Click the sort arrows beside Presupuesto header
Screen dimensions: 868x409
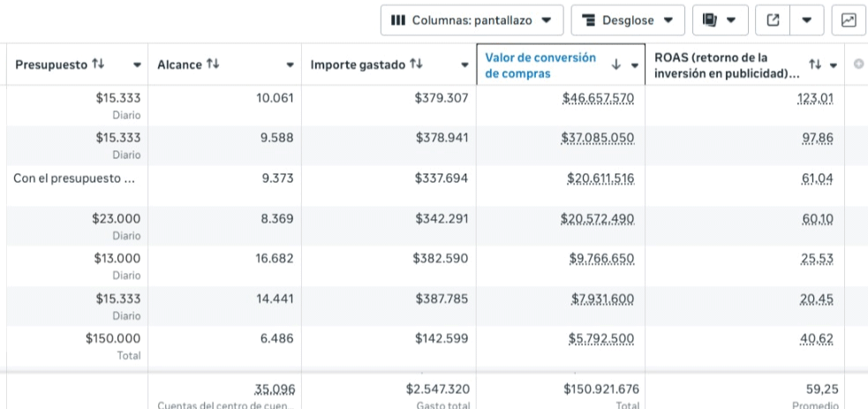98,64
